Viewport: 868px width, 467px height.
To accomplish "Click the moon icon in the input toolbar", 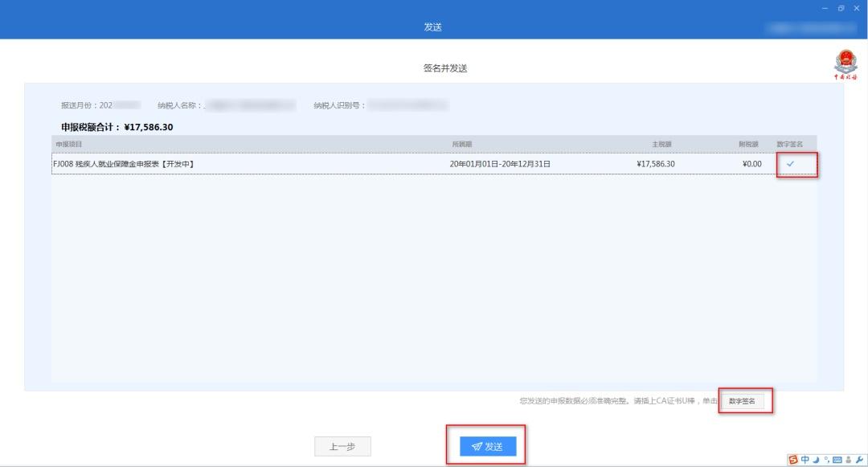I will coord(816,460).
